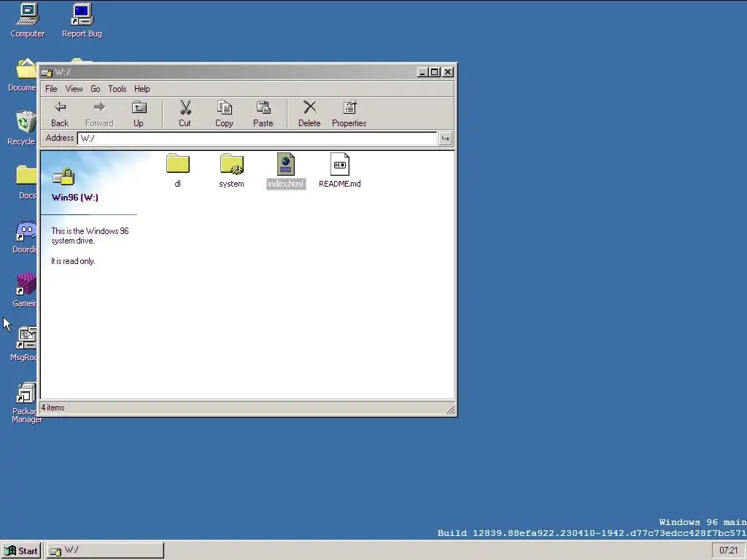
Task: Click the W:/ taskbar window button
Action: pos(105,551)
